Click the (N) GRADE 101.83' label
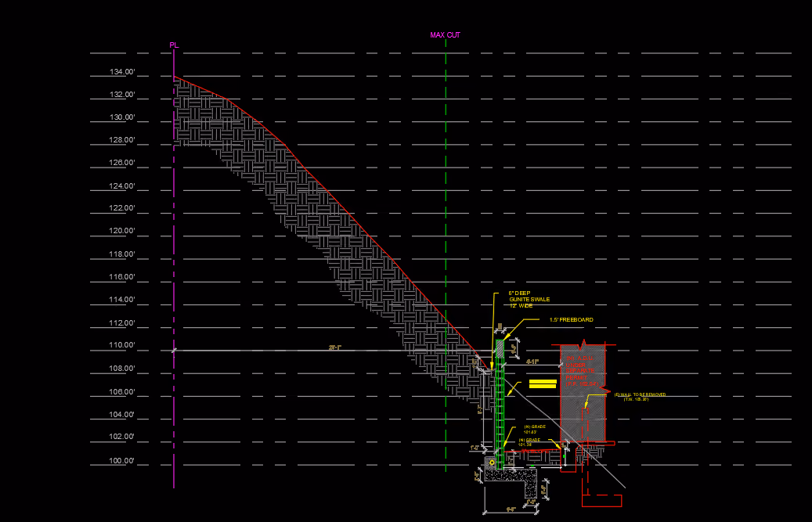This screenshot has height=522, width=812. [534, 430]
